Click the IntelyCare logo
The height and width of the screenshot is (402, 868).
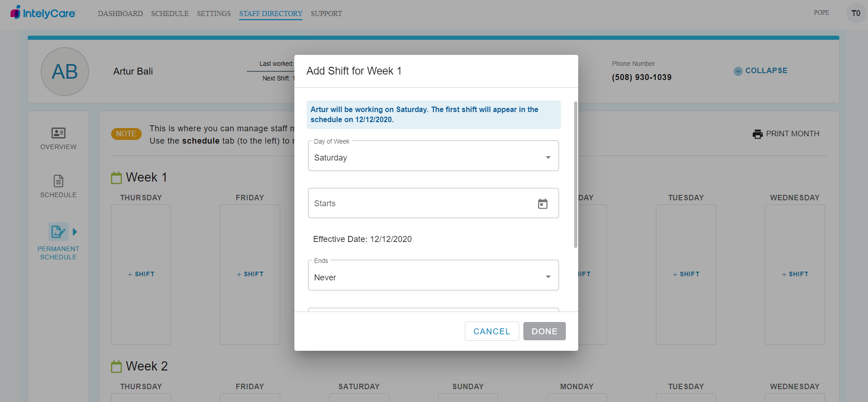[43, 13]
